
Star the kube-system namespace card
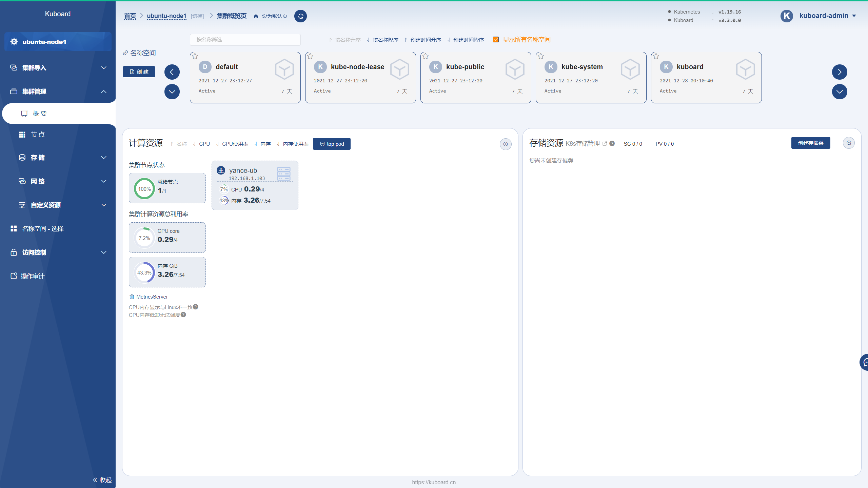[x=541, y=56]
